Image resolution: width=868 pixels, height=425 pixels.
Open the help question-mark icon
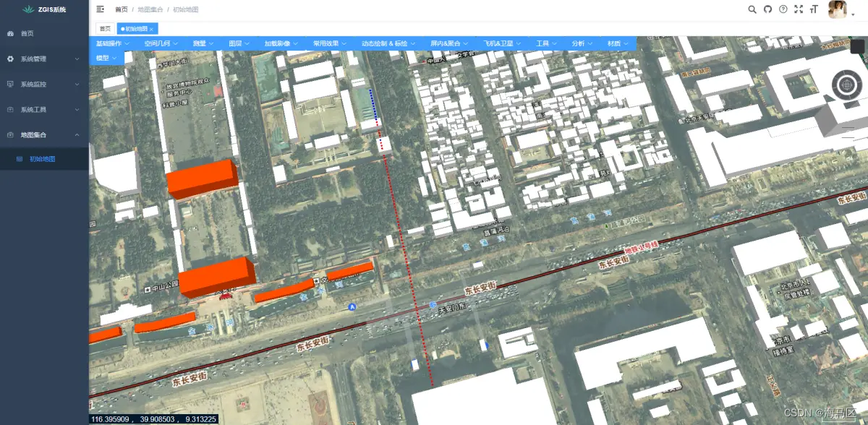[783, 9]
